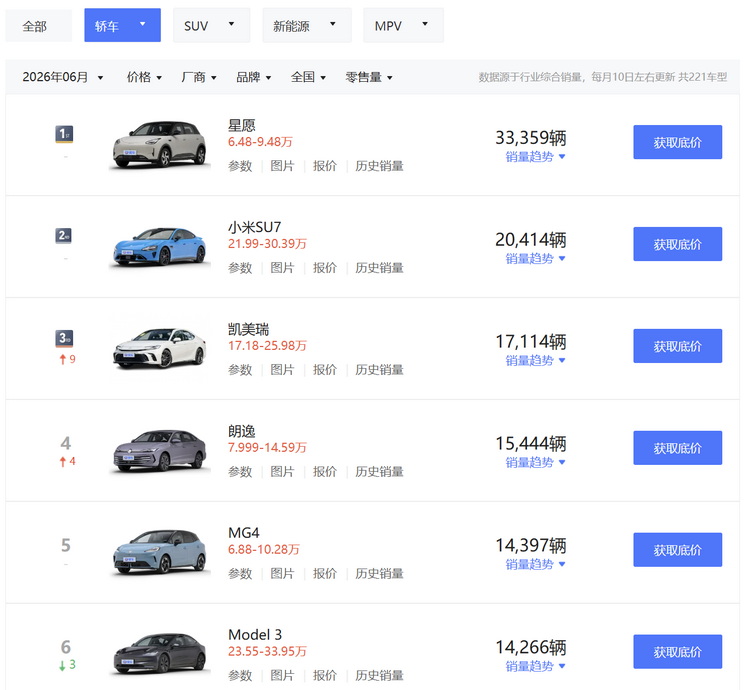Screen dimensions: 750x690
Task: Open the 2026年06月 date filter
Action: click(63, 77)
